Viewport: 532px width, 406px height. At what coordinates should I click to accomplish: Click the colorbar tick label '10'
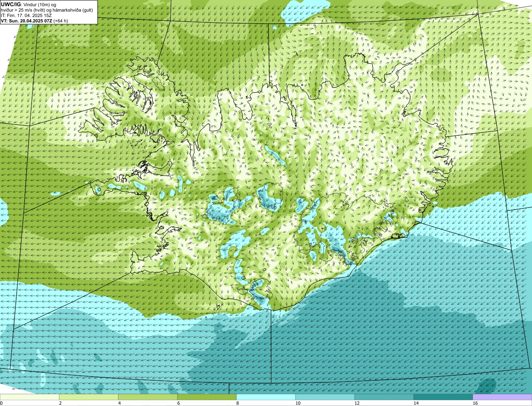pos(298,403)
